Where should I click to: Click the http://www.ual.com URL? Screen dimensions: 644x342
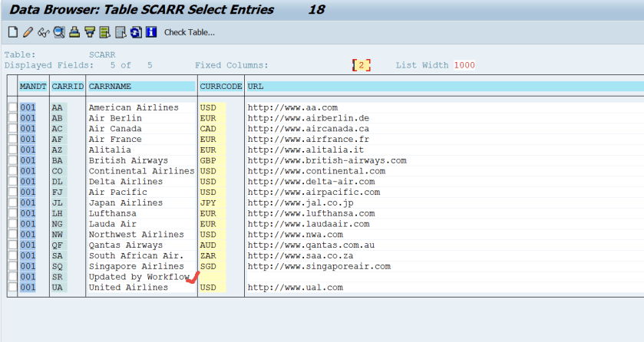point(295,288)
